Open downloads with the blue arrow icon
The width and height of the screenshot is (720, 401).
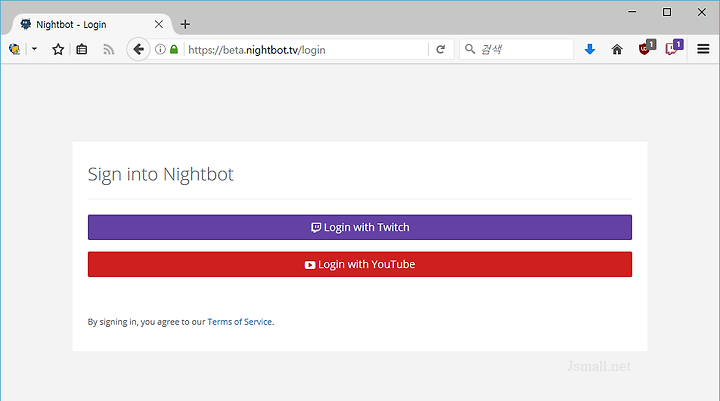pos(590,49)
